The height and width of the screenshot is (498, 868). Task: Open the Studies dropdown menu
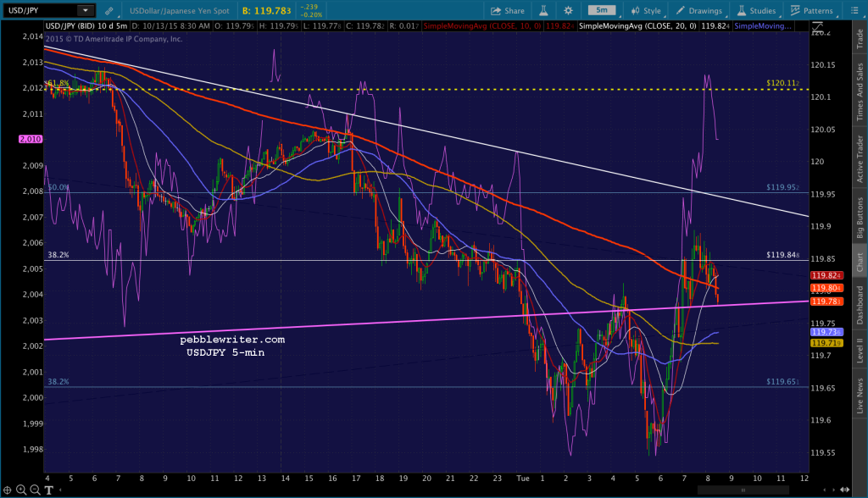(757, 10)
